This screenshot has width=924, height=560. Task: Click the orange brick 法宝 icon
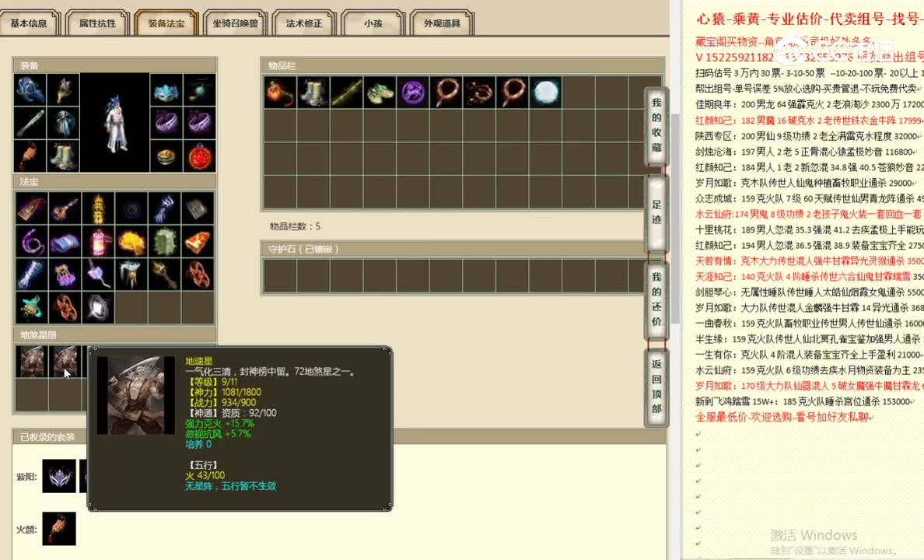pyautogui.click(x=198, y=241)
